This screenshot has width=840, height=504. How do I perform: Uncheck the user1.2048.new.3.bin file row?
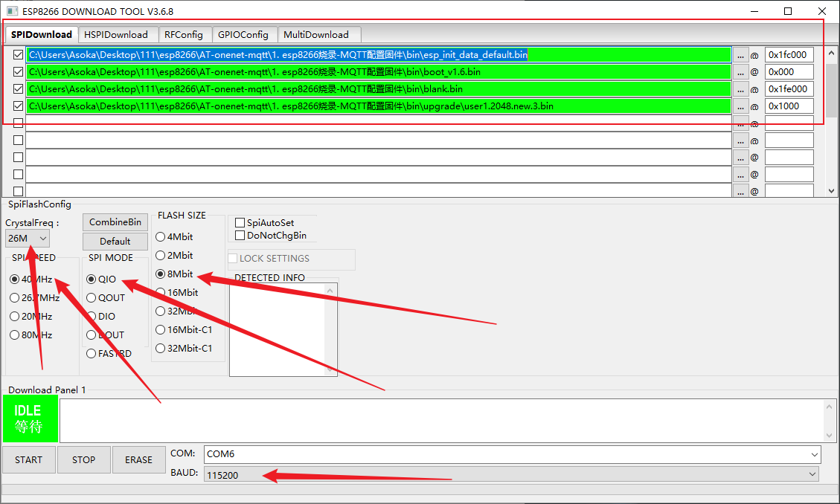tap(18, 106)
